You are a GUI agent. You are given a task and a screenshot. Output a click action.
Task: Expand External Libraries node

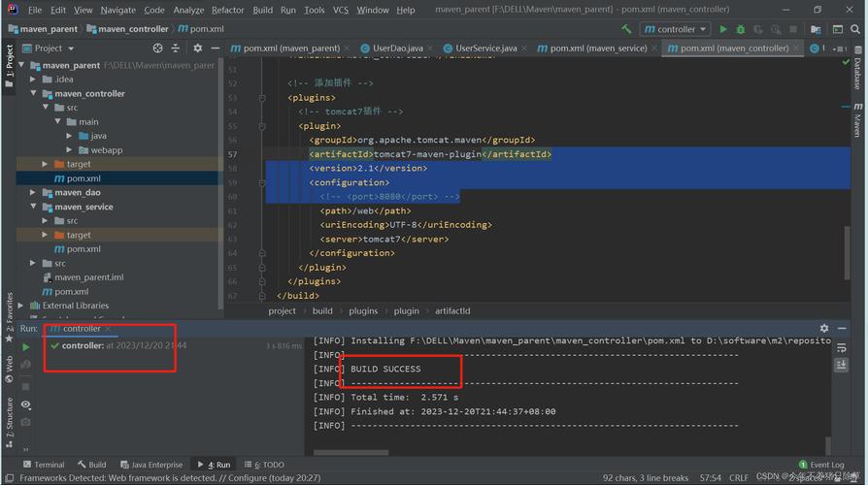click(21, 306)
